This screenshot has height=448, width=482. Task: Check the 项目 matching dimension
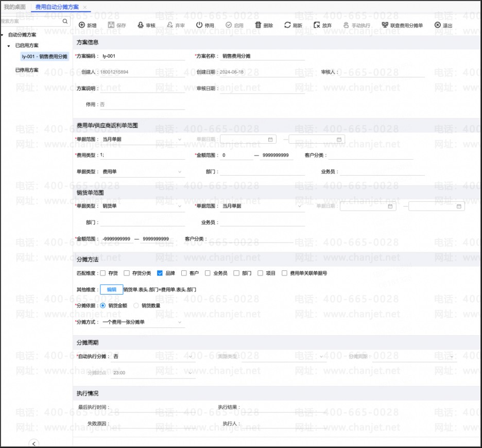pos(261,273)
